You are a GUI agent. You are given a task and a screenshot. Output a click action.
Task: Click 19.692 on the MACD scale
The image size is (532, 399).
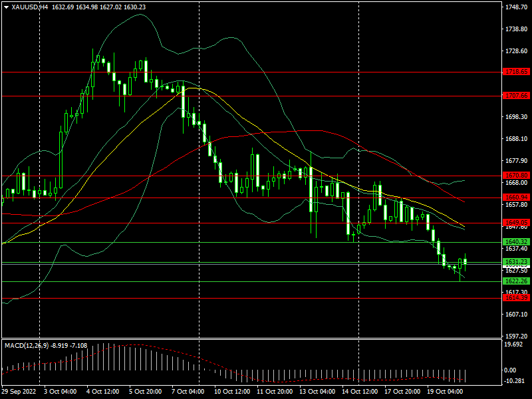click(513, 344)
